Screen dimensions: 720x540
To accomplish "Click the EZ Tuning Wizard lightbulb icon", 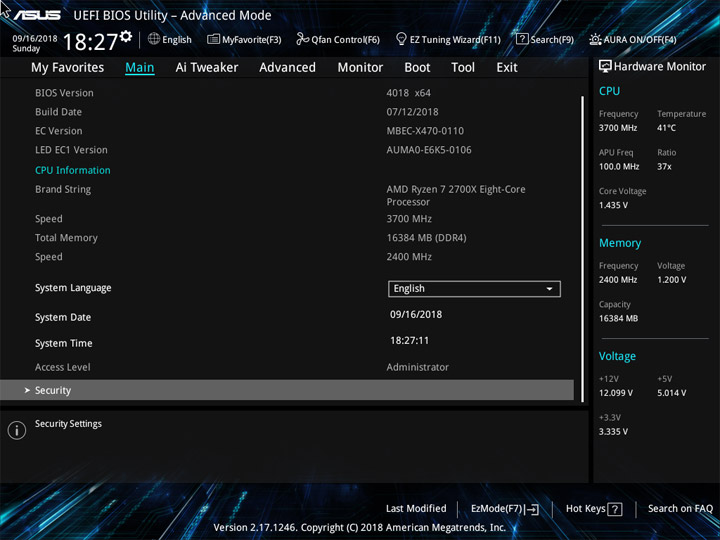I will click(401, 39).
